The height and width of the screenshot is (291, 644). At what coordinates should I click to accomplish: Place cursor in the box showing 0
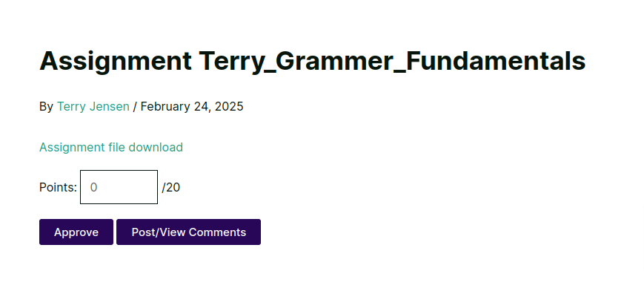[119, 187]
